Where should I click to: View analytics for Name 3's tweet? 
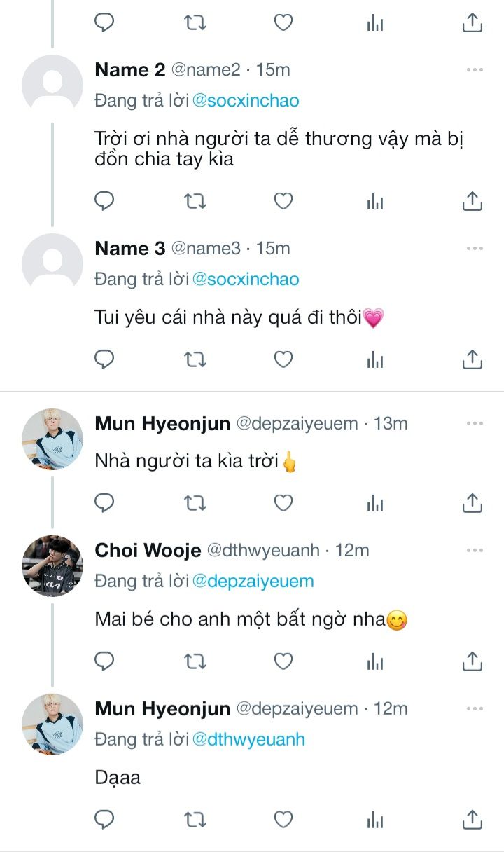point(375,359)
